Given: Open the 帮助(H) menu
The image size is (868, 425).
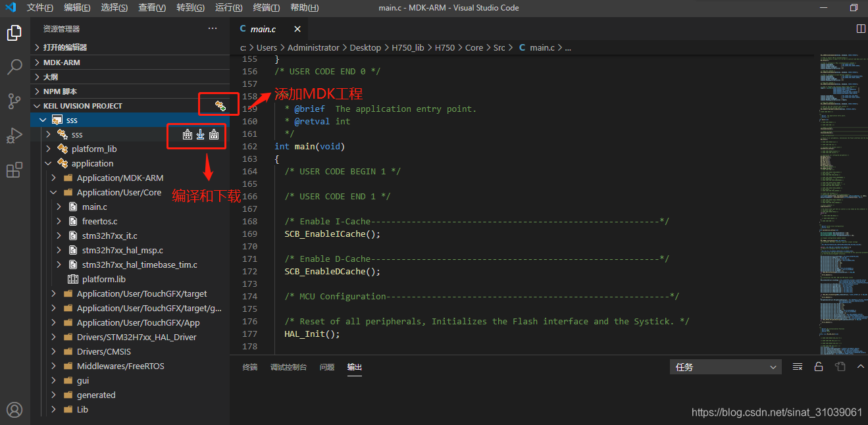Looking at the screenshot, I should coord(305,8).
